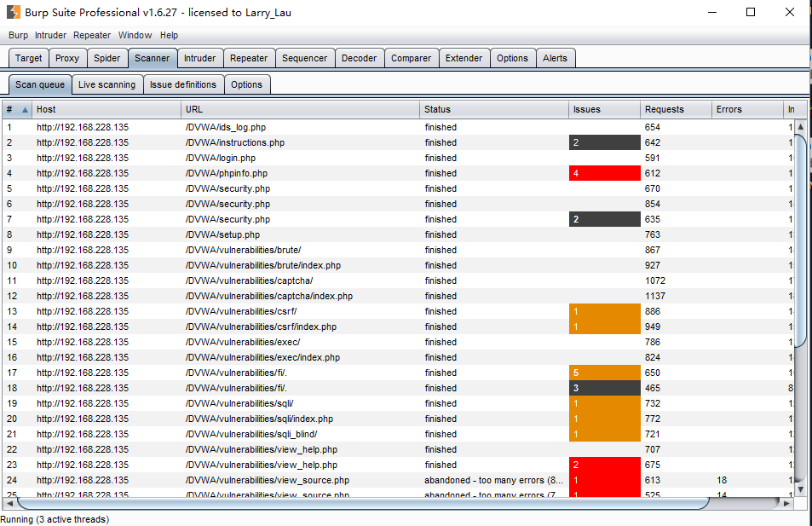The height and width of the screenshot is (526, 812).
Task: Select the /DVWA/vulnerabilities/captcha/index.php row
Action: tap(397, 296)
